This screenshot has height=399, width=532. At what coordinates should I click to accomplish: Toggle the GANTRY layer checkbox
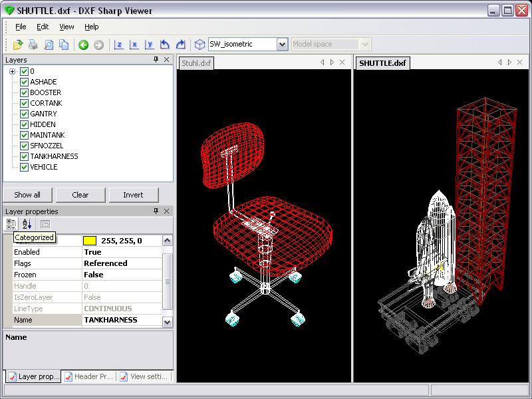coord(24,114)
